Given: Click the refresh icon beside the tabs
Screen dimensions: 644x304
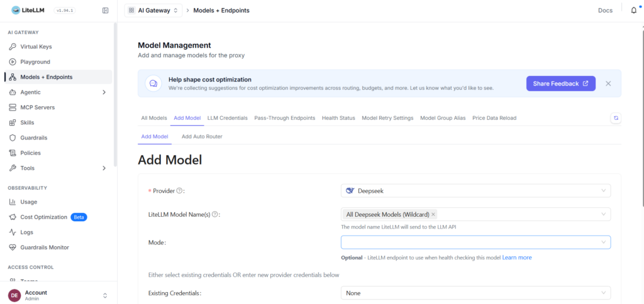Looking at the screenshot, I should (616, 117).
